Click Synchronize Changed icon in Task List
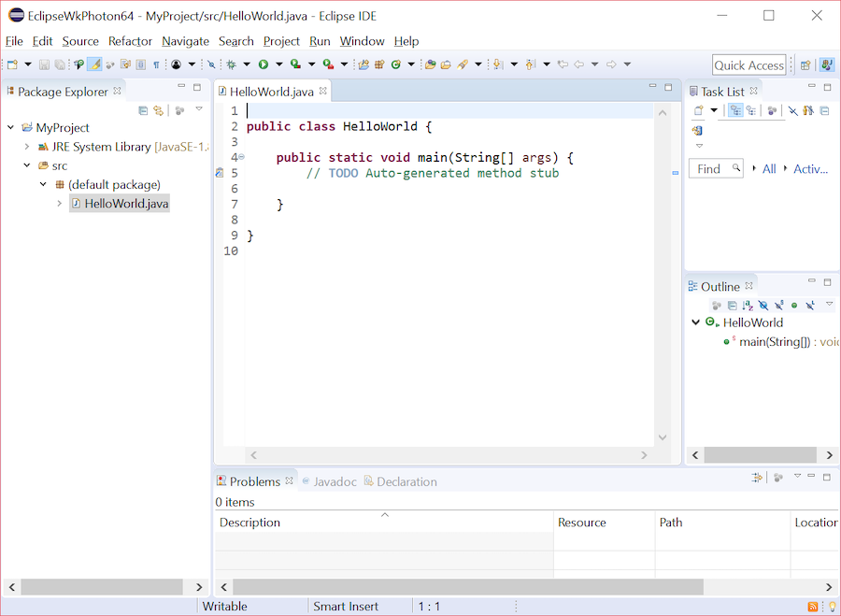 [697, 130]
